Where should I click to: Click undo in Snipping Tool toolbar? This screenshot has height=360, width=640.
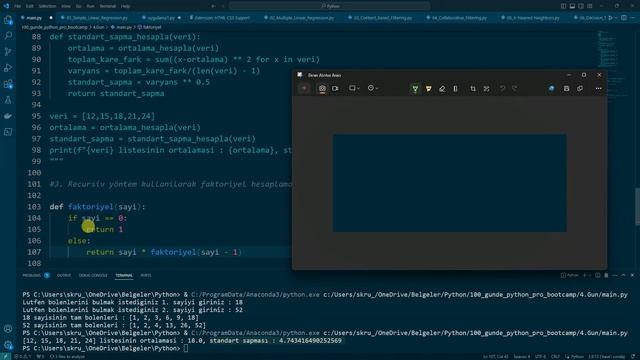502,89
